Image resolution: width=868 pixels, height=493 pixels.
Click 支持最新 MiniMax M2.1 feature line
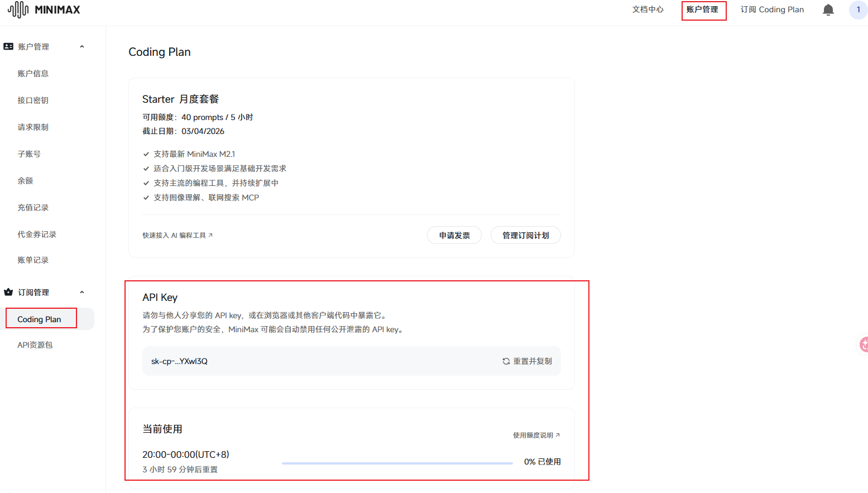pyautogui.click(x=194, y=154)
